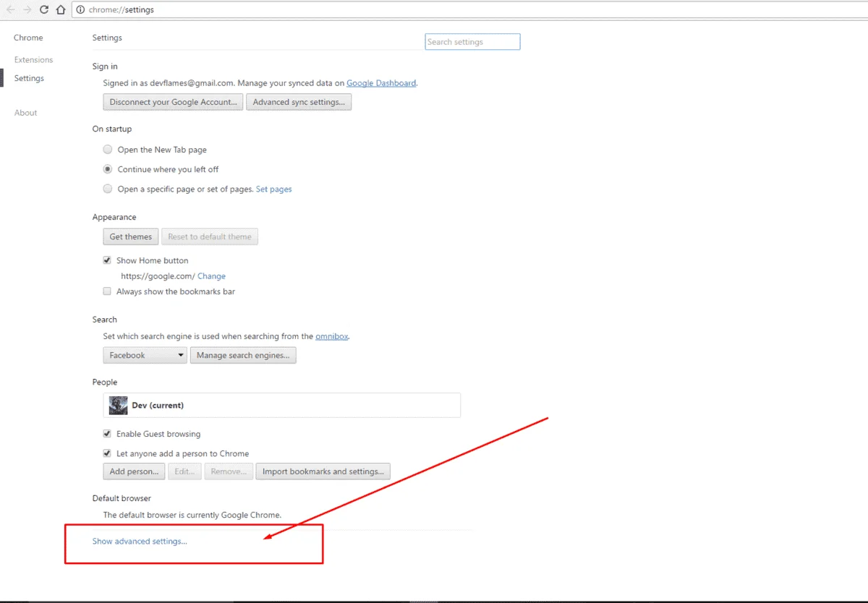Screen dimensions: 868x603
Task: Click the 'Default browser' section heading
Action: point(122,498)
